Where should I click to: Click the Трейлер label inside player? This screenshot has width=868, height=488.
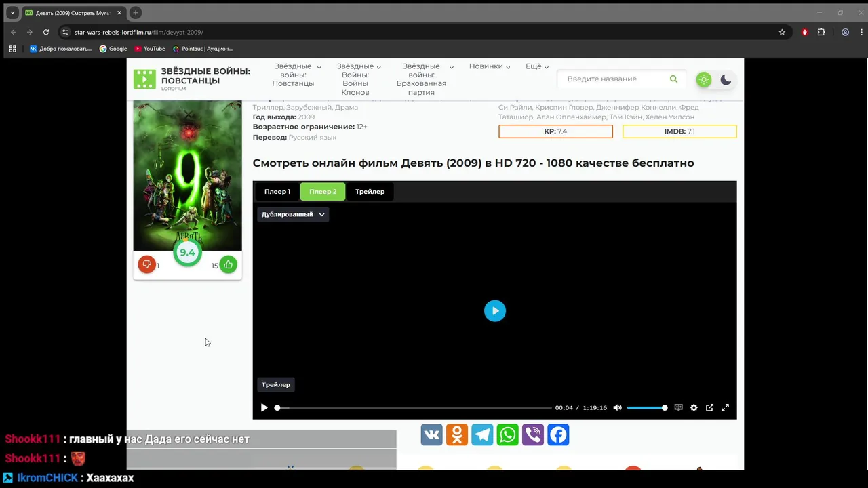pos(276,385)
